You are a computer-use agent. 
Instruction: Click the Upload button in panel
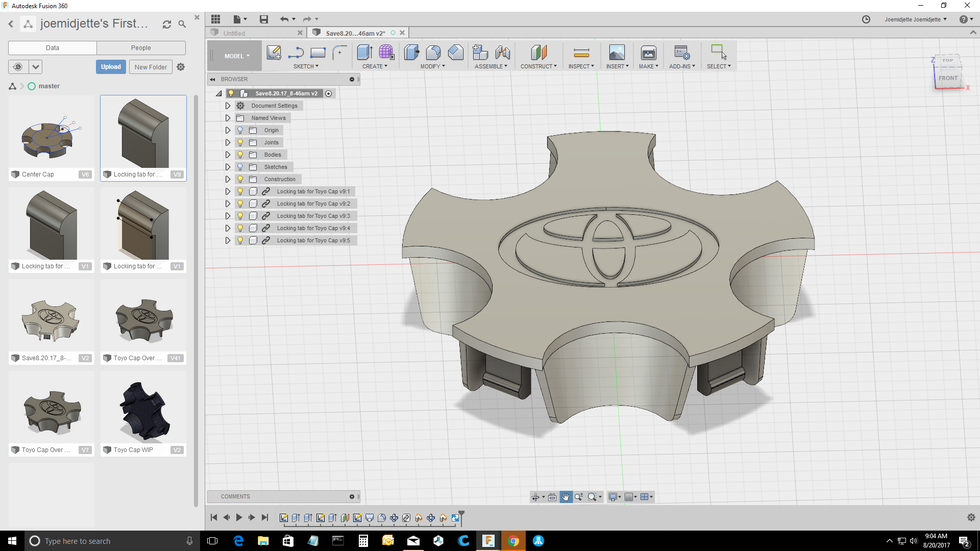click(110, 67)
